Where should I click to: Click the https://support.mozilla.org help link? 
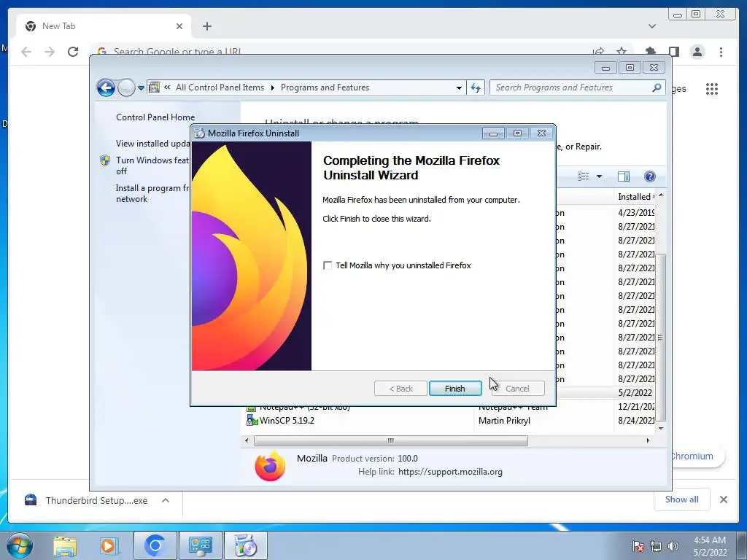(x=450, y=472)
